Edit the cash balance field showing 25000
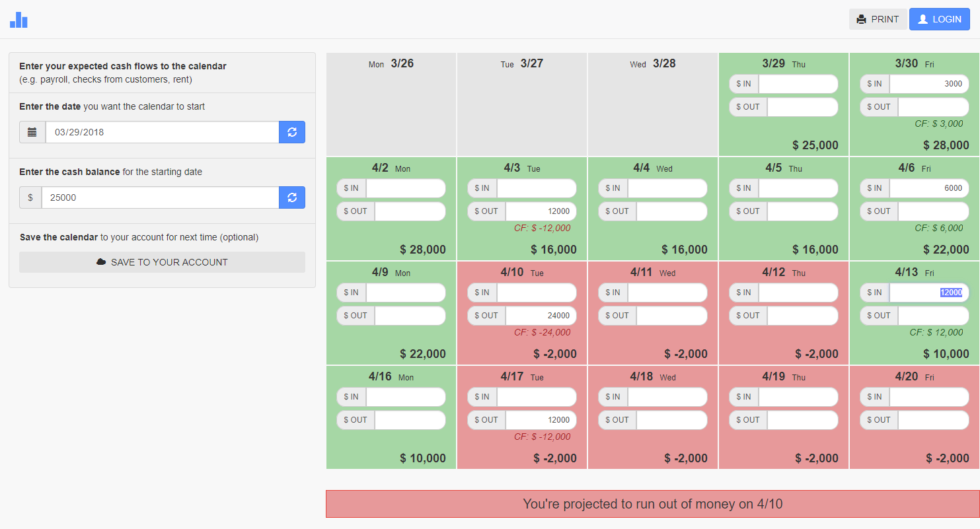Image resolution: width=980 pixels, height=529 pixels. click(x=160, y=197)
